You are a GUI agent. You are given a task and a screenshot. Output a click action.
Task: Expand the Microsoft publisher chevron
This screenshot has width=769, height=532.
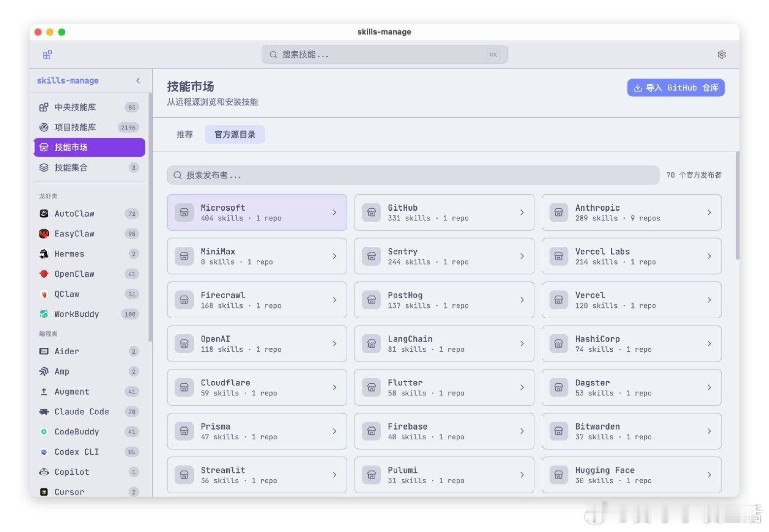tap(334, 212)
